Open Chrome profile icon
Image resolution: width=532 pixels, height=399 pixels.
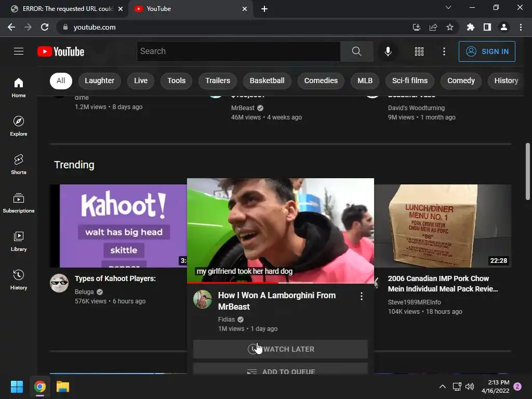(x=504, y=27)
